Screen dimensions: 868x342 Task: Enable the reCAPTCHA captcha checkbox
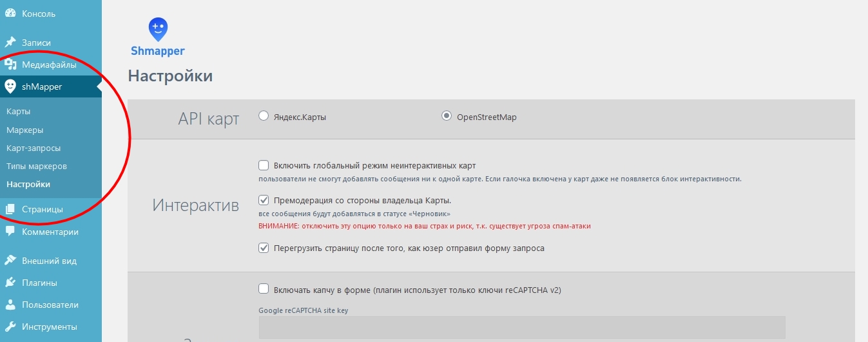(264, 290)
